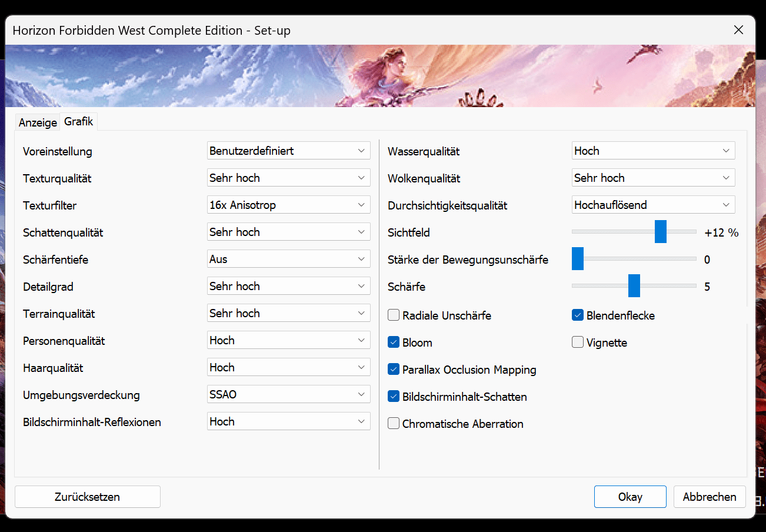Confirm settings with the Okay button
The width and height of the screenshot is (766, 532).
pyautogui.click(x=630, y=497)
